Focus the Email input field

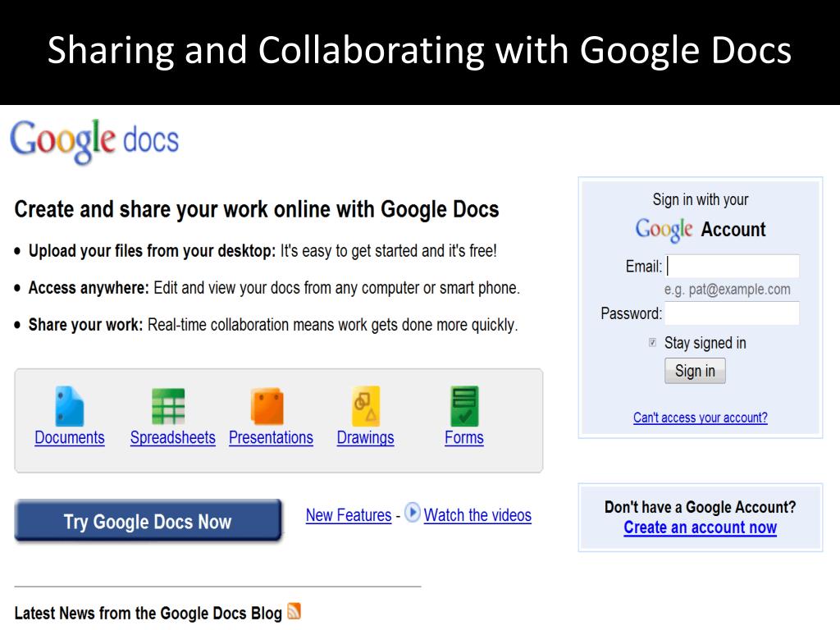(733, 267)
